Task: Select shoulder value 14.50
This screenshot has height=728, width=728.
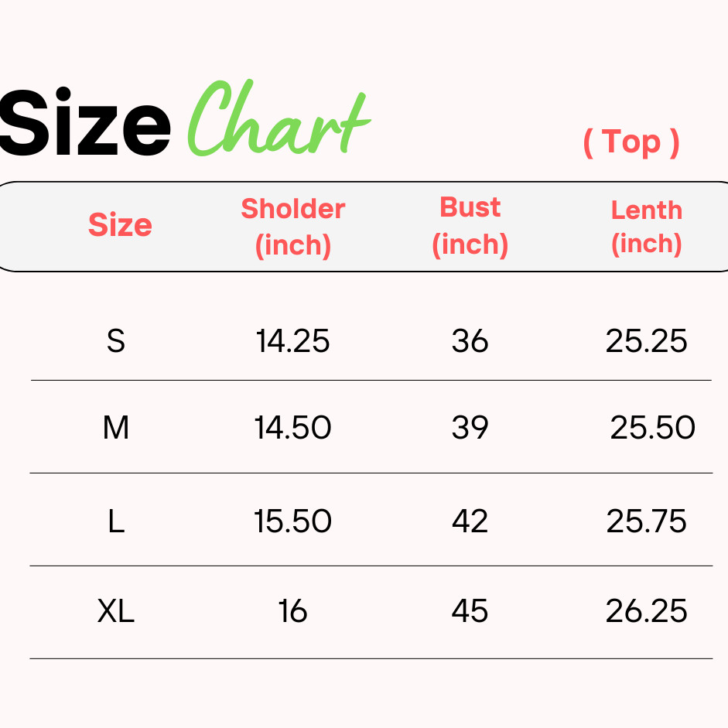Action: click(293, 428)
